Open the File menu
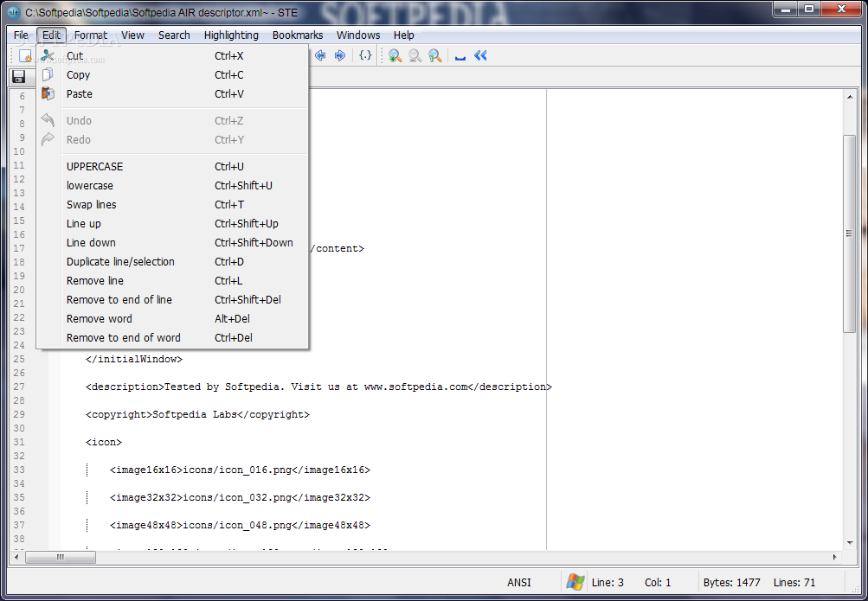This screenshot has width=868, height=601. (x=21, y=35)
